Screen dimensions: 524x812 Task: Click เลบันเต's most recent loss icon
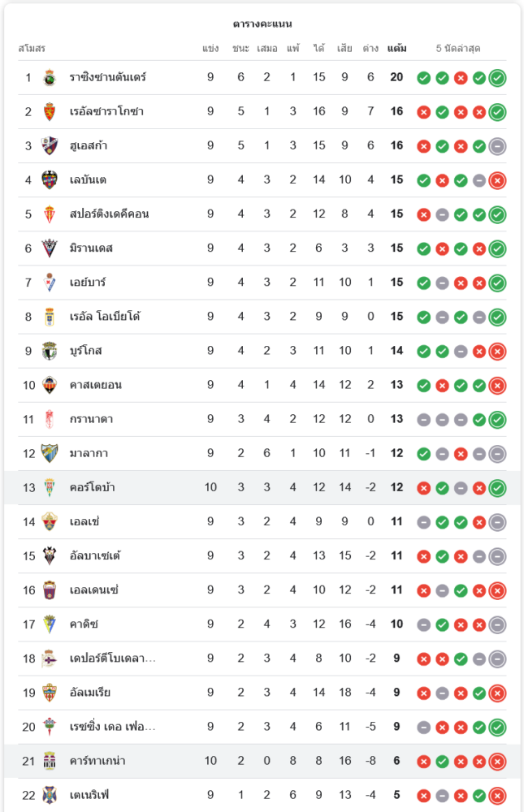tap(498, 180)
